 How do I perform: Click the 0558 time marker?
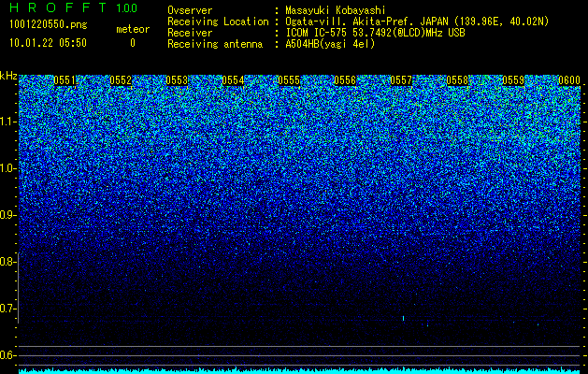[x=457, y=80]
